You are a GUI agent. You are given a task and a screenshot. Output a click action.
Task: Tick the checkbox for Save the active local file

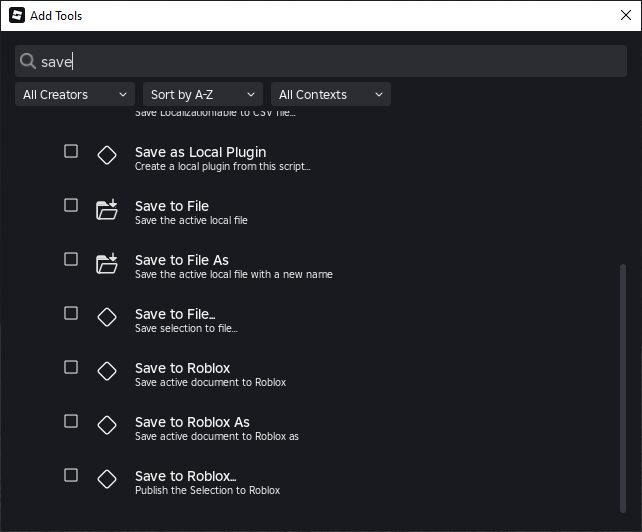pyautogui.click(x=71, y=205)
